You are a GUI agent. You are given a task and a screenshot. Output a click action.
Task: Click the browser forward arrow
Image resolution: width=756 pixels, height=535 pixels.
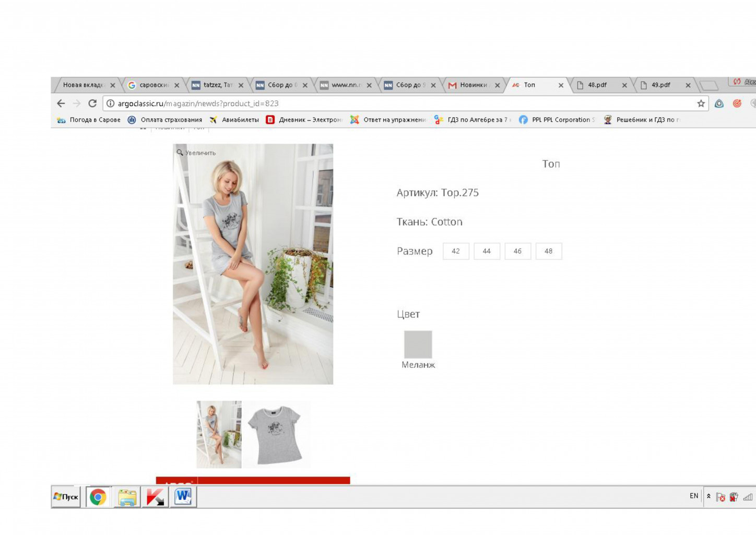tap(77, 103)
